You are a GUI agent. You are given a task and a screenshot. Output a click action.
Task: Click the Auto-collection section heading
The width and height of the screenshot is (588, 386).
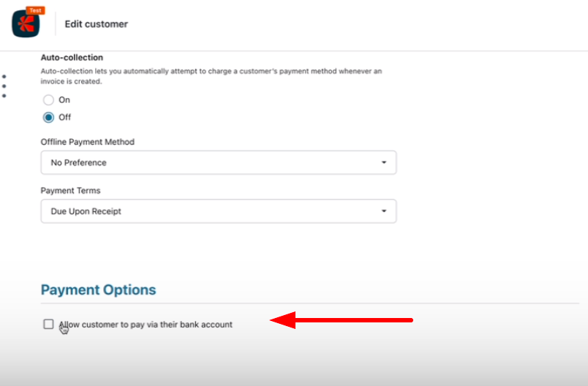(x=72, y=57)
